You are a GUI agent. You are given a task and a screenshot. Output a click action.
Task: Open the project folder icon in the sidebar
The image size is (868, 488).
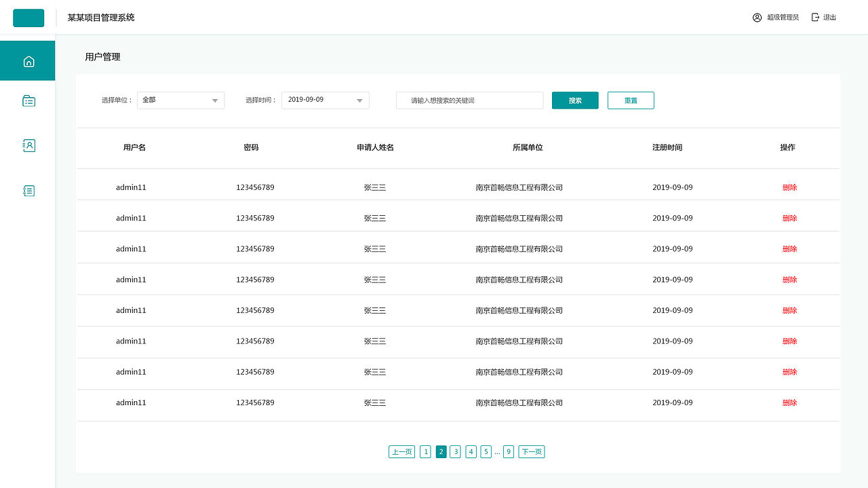[28, 100]
